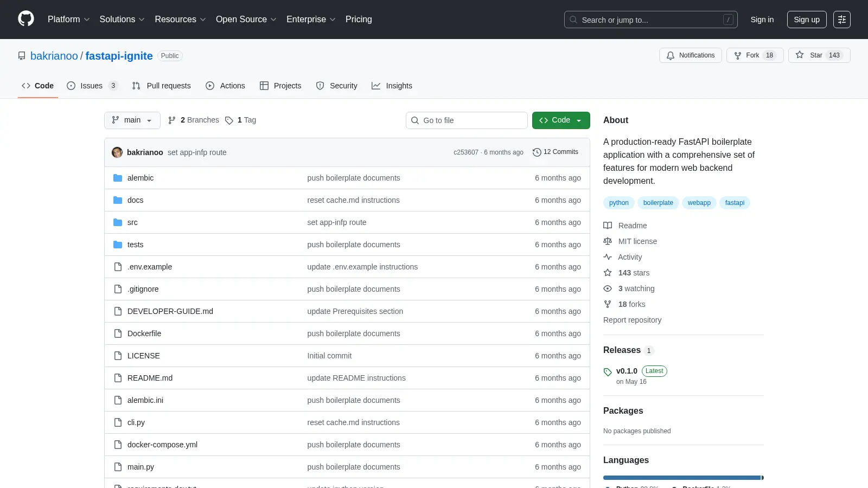Open the 143 stars link
868x488 pixels.
click(x=634, y=273)
